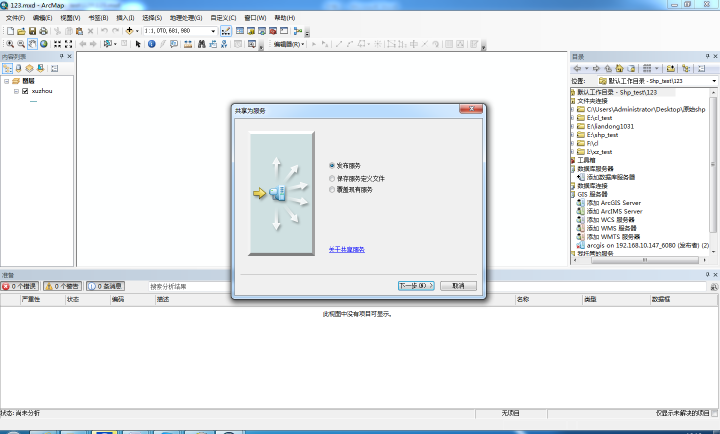Open the 地理处理(G) menu
The height and width of the screenshot is (434, 720).
click(186, 17)
